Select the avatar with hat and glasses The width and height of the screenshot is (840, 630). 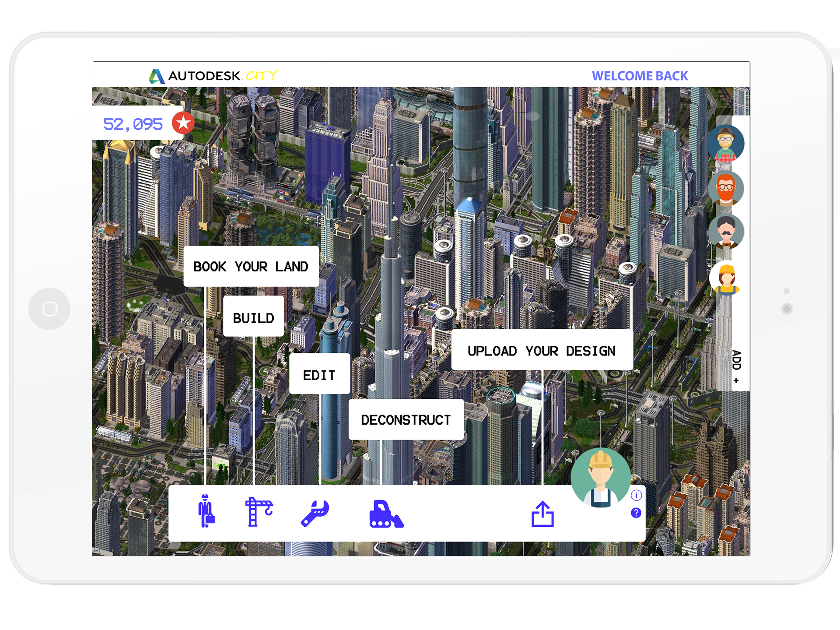pyautogui.click(x=725, y=144)
